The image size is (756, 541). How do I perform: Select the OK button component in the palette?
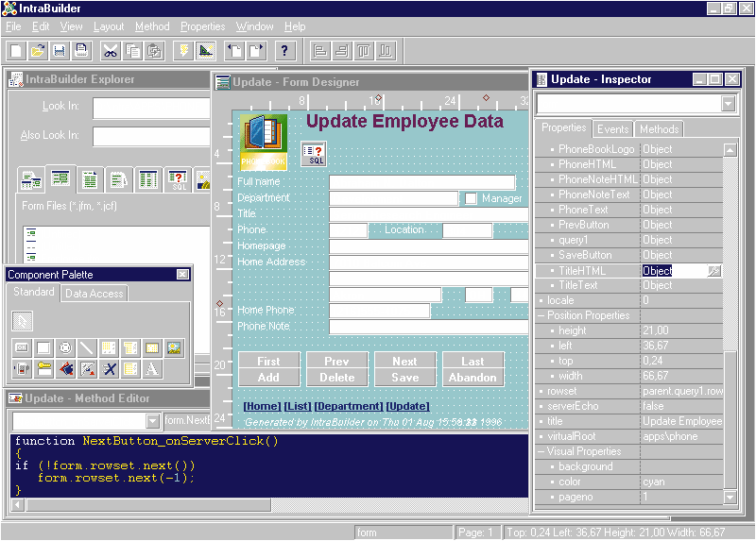(x=22, y=347)
